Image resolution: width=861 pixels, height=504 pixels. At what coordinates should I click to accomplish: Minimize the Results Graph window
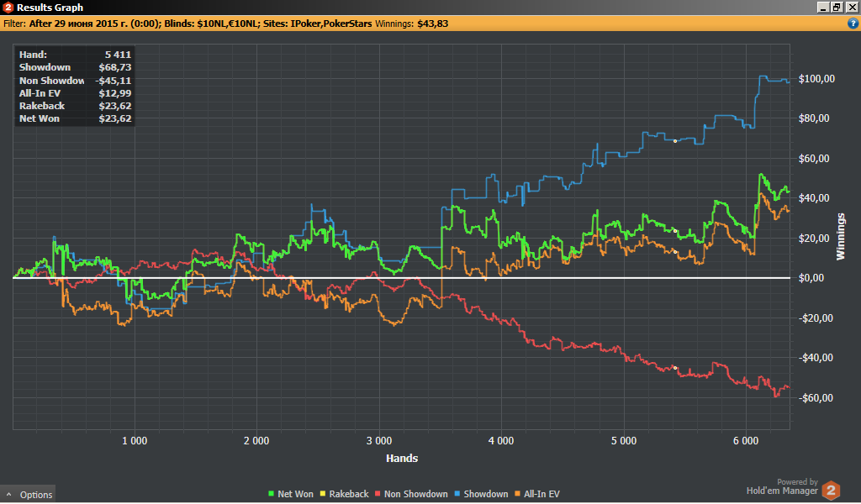click(823, 7)
